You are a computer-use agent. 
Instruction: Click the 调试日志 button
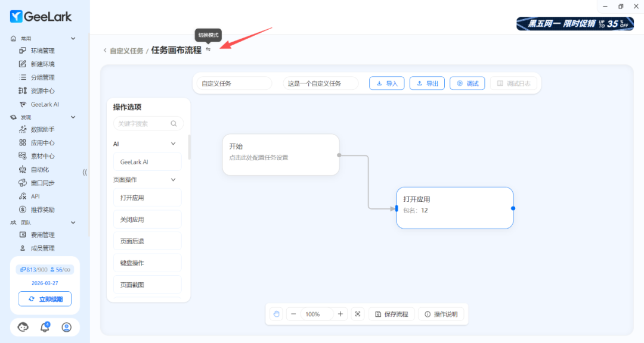point(513,83)
